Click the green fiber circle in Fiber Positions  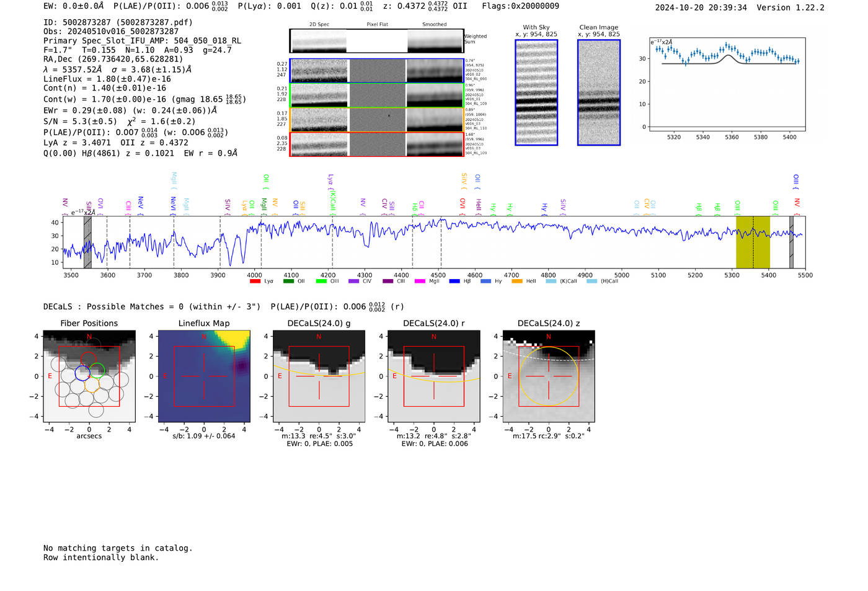tap(97, 371)
